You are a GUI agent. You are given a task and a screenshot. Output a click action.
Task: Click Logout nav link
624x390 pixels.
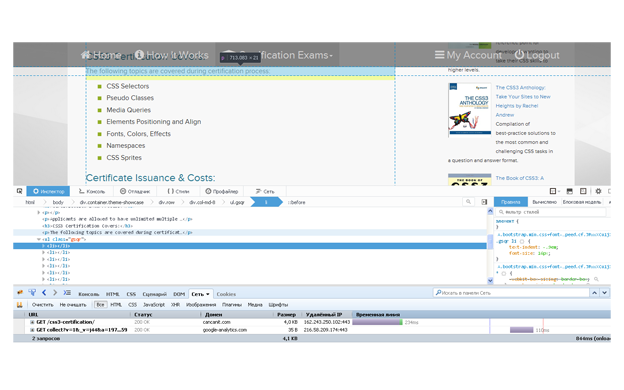tap(542, 55)
